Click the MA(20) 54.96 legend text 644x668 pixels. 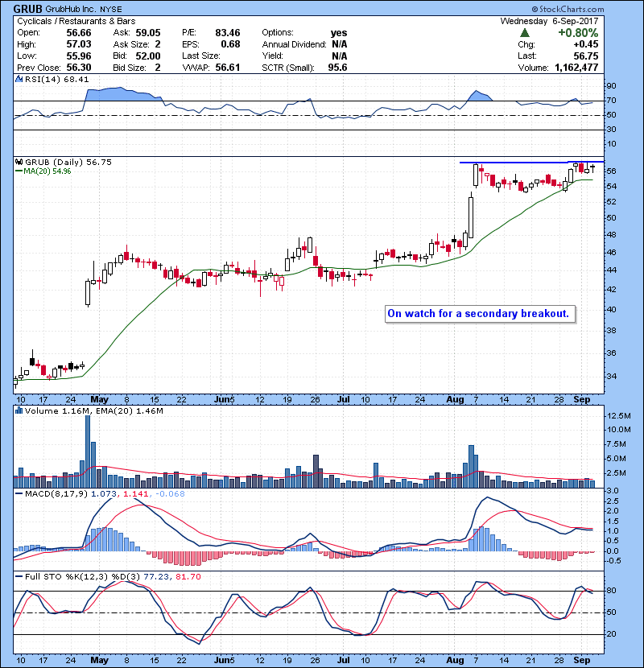pos(47,171)
